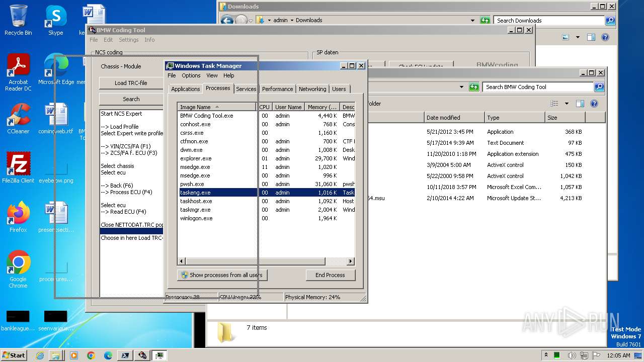Click help icon in BMW Coding Tool explorer
Viewport: 644px width, 362px height.
coord(594,104)
